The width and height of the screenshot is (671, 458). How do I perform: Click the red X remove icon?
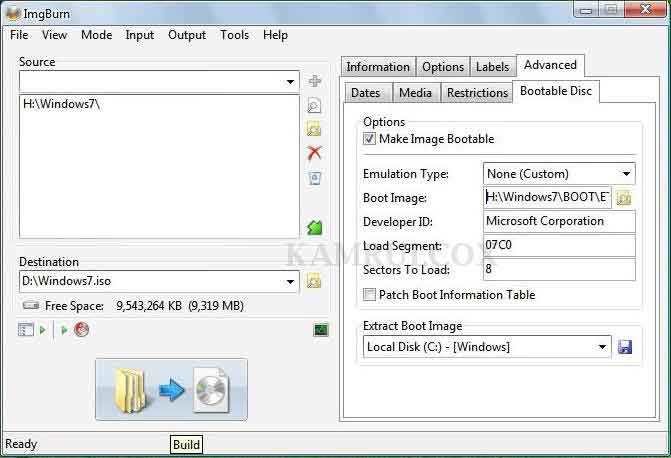315,152
